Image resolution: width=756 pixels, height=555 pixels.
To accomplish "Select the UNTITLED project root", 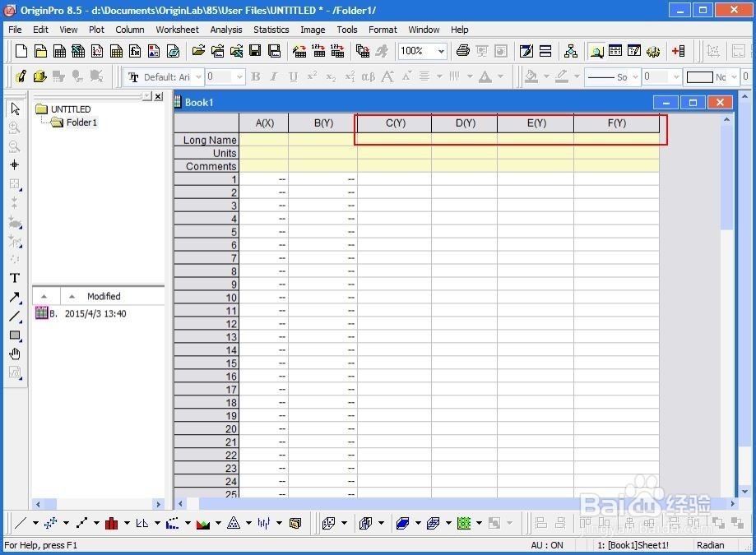I will coord(71,109).
